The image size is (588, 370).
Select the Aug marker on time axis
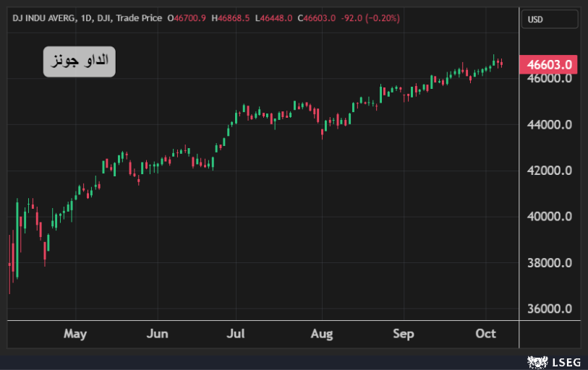[x=322, y=333]
